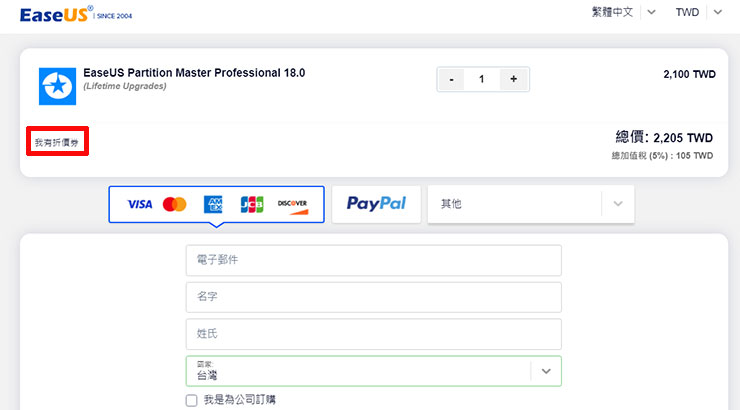Click the JCB card icon
The width and height of the screenshot is (740, 410).
tap(252, 204)
